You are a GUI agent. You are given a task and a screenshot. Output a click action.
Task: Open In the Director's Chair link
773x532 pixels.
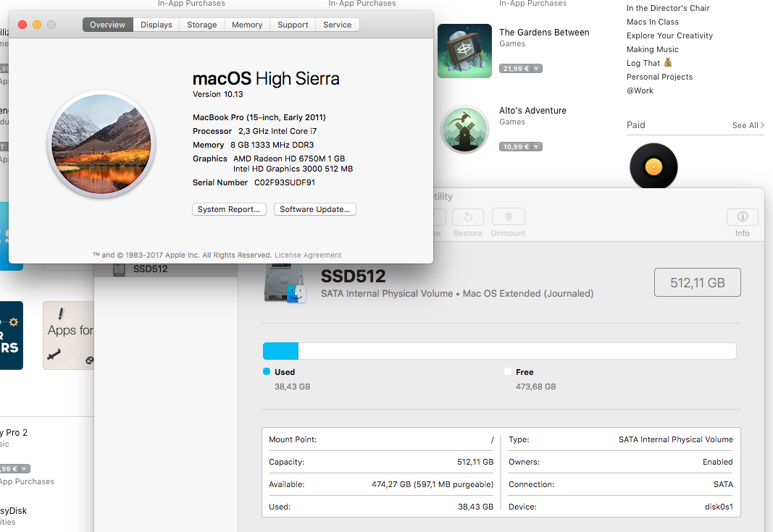click(x=668, y=8)
